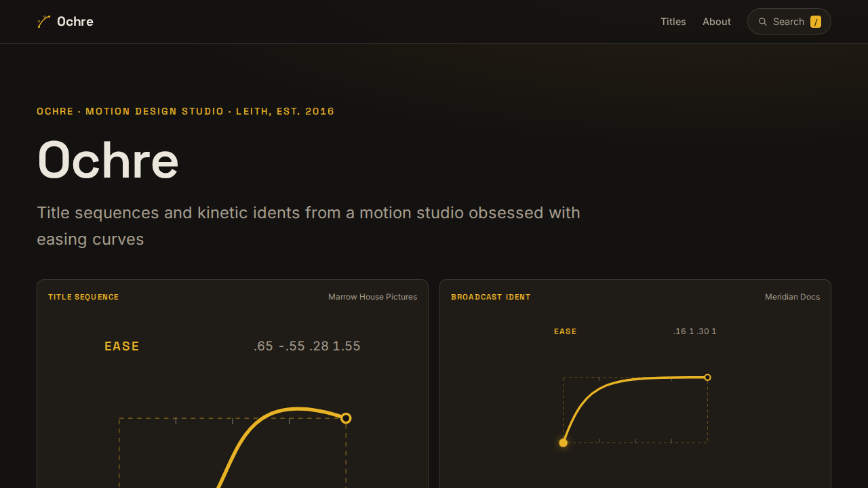Open the Meridian Docs broadcast ident card
The width and height of the screenshot is (868, 488).
click(635, 384)
